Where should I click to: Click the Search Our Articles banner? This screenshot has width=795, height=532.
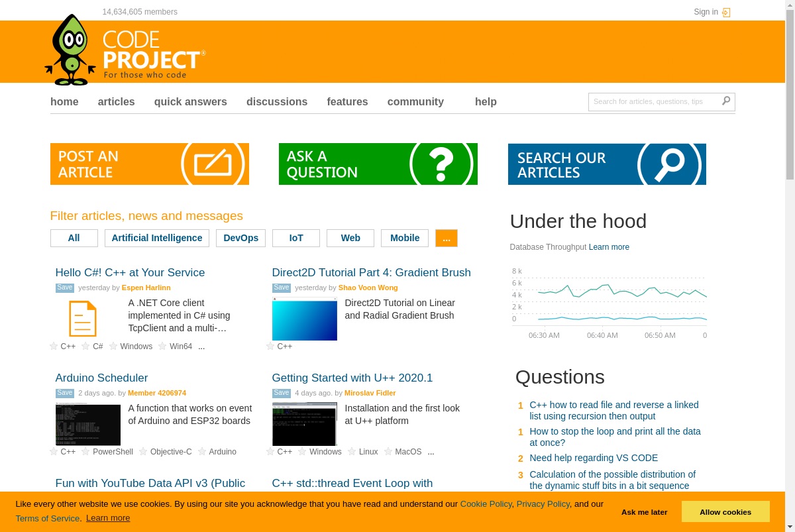tap(607, 164)
